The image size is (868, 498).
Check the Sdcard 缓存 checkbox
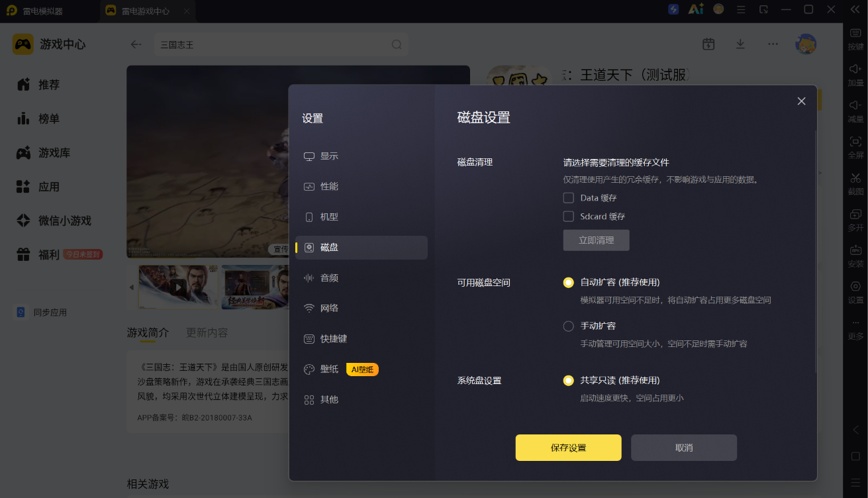pos(568,217)
